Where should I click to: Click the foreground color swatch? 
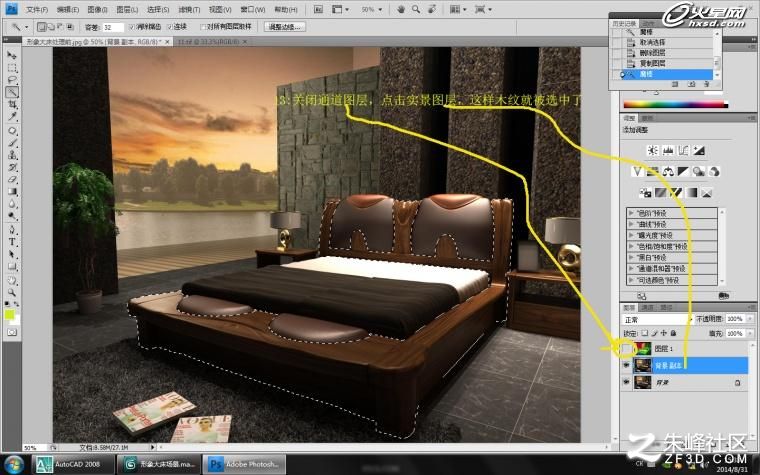pos(9,315)
